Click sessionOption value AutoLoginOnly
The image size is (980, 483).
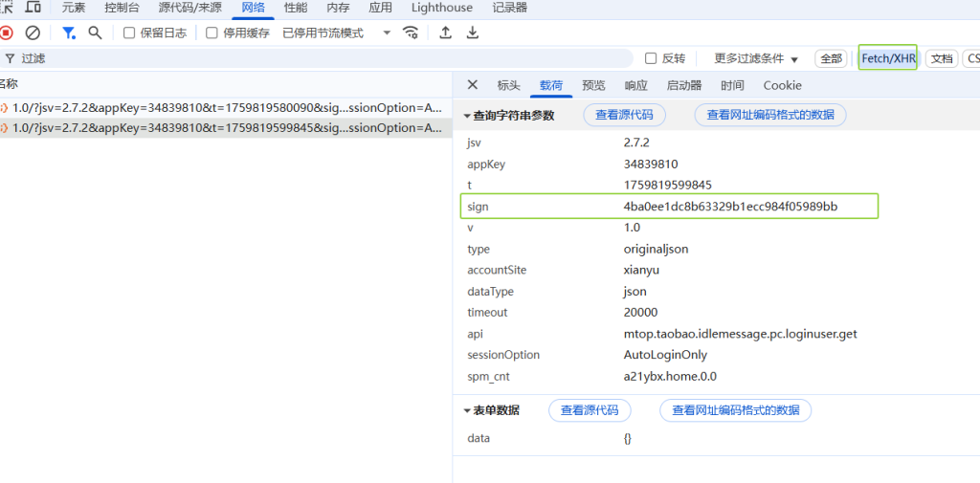[665, 355]
